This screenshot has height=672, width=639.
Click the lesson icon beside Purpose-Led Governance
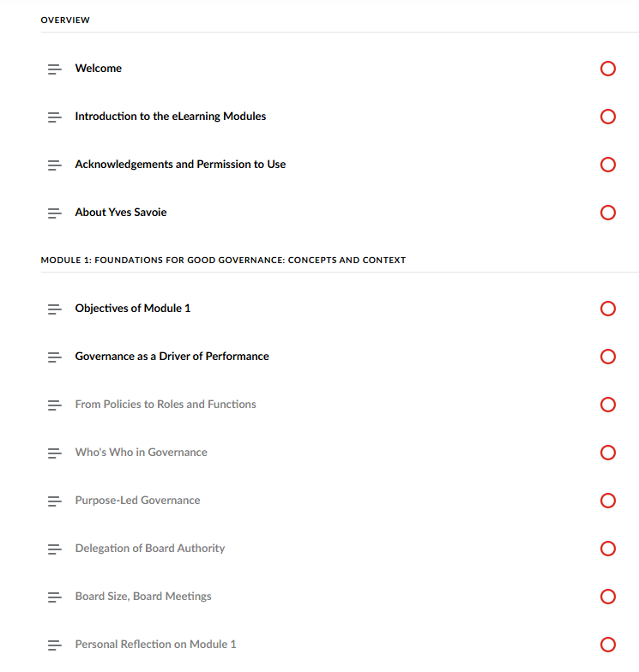[x=55, y=501]
